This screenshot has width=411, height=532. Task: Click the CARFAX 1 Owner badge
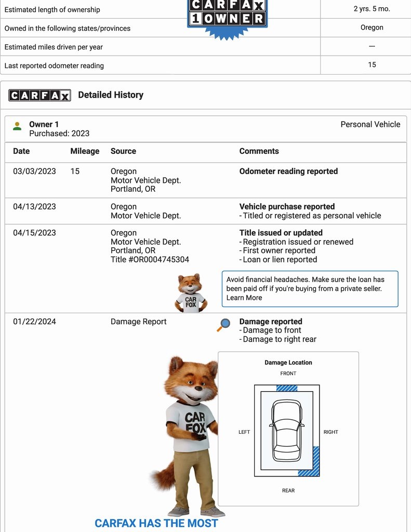[x=227, y=16]
